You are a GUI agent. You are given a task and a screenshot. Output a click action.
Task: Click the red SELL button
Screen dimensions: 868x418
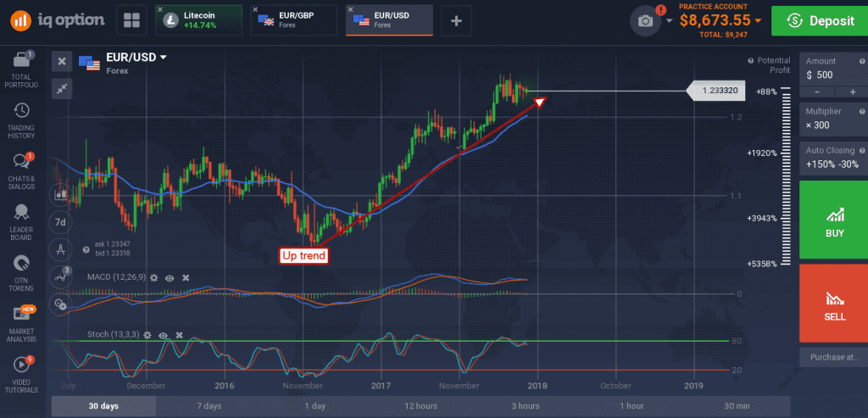(x=834, y=303)
